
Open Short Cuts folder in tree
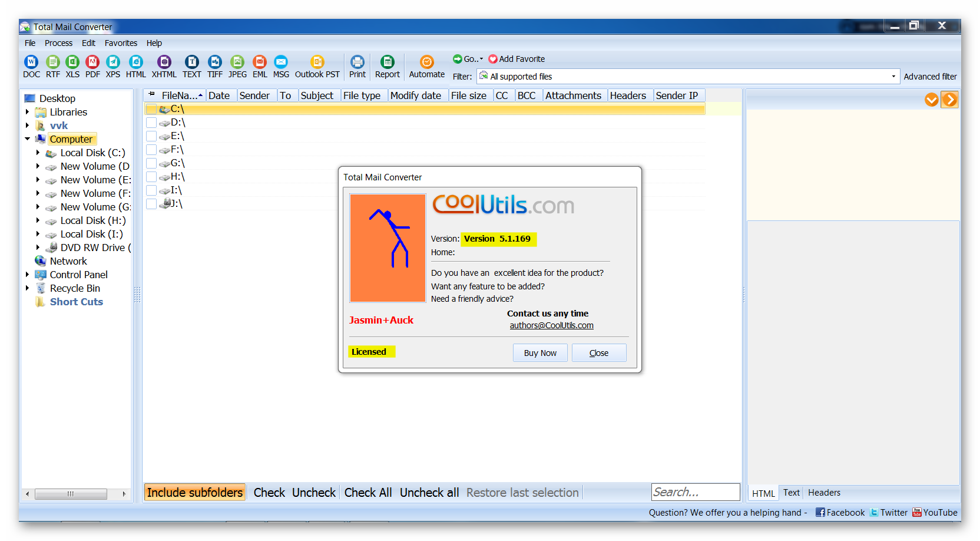pyautogui.click(x=77, y=302)
